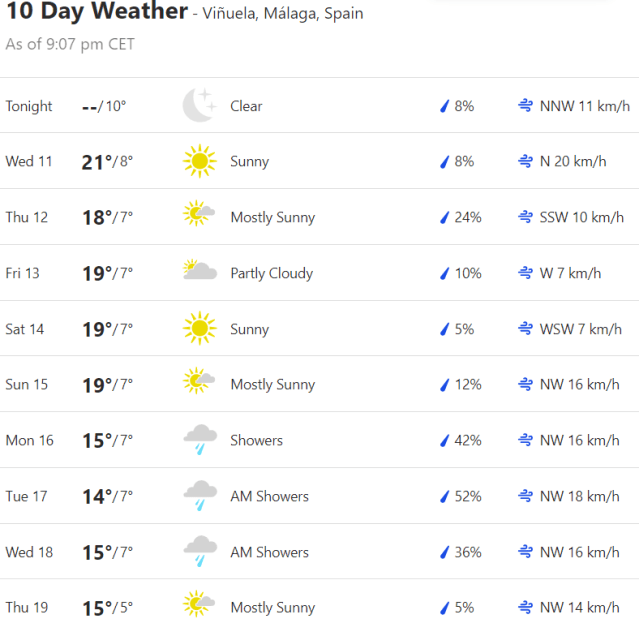Image resolution: width=639 pixels, height=623 pixels.
Task: Click the sun icon for Sat 14
Action: point(199,328)
